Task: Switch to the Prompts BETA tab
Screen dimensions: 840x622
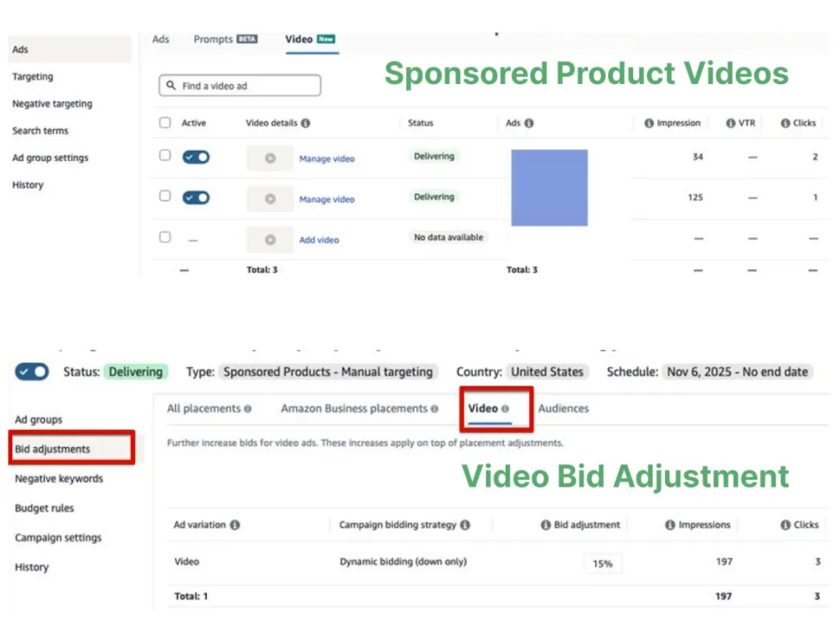Action: (226, 39)
